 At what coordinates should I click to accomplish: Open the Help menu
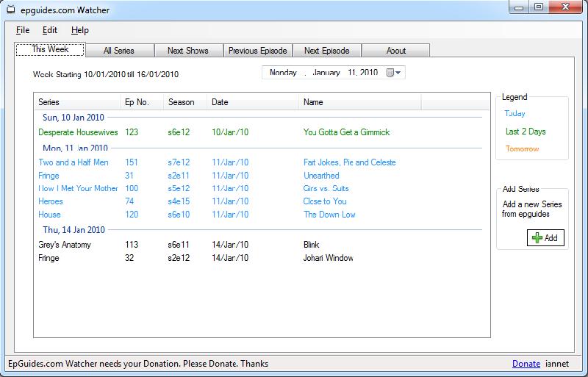click(80, 30)
